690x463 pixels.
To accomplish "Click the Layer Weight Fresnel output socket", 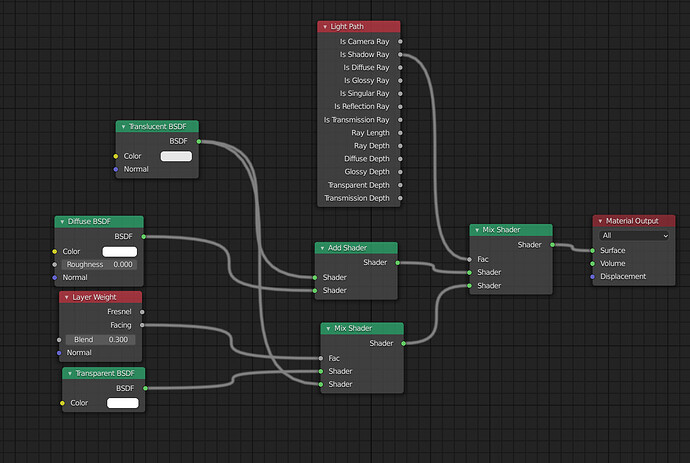I will coord(142,312).
